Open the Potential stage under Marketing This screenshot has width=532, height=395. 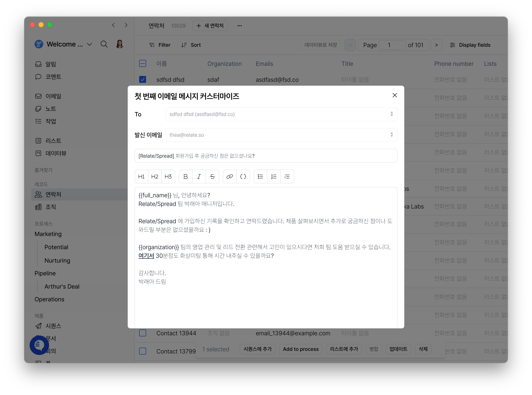pyautogui.click(x=56, y=247)
